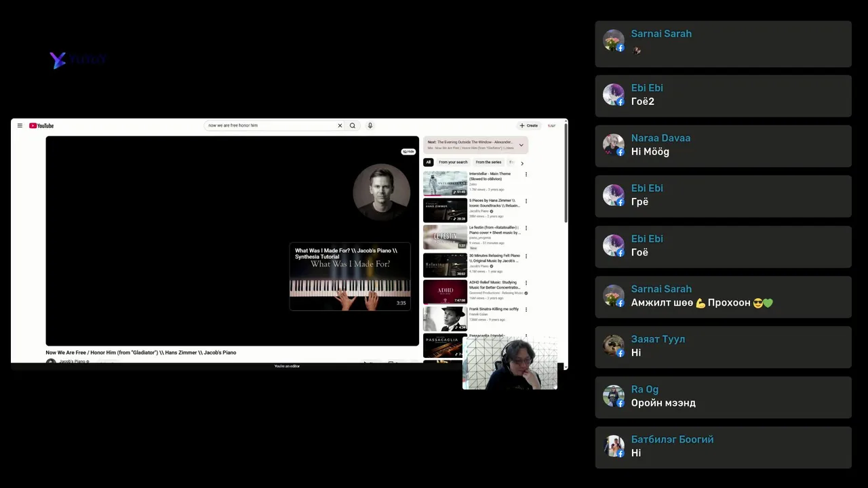Expand the Next up mix panel chevron
Image resolution: width=868 pixels, height=488 pixels.
[521, 145]
